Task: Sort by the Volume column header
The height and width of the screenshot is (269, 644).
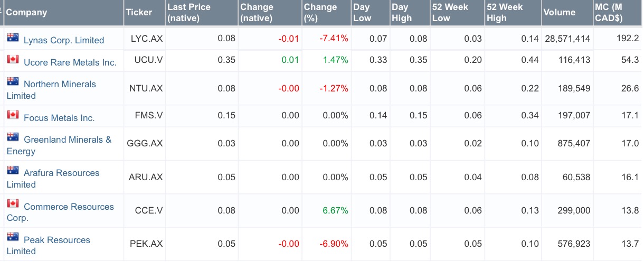Action: (559, 12)
